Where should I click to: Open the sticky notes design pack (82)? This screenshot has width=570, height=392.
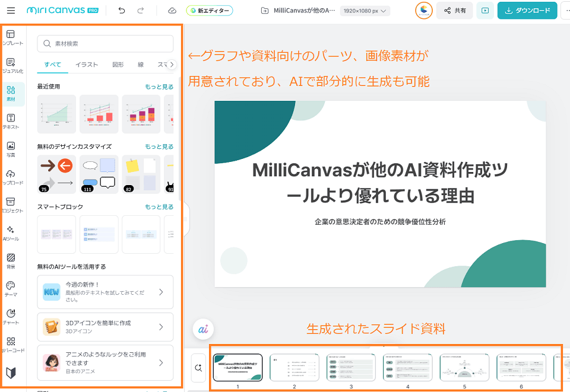141,174
